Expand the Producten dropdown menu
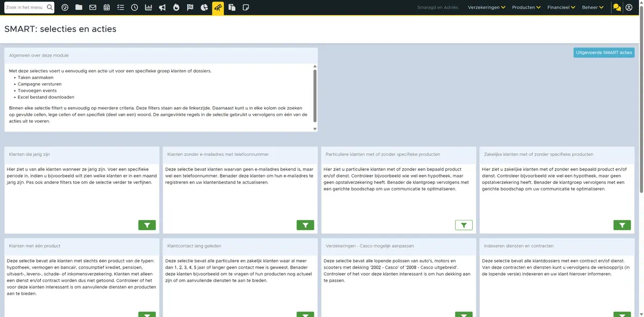 pyautogui.click(x=525, y=8)
